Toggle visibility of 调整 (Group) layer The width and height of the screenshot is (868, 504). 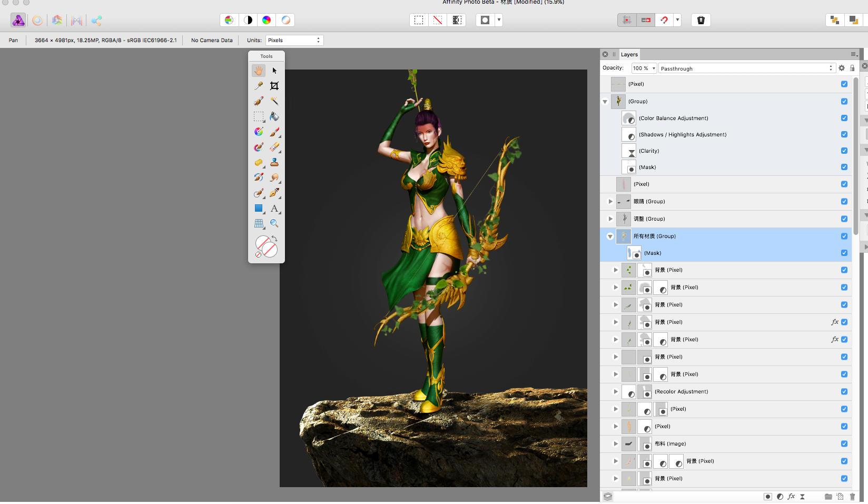tap(844, 219)
